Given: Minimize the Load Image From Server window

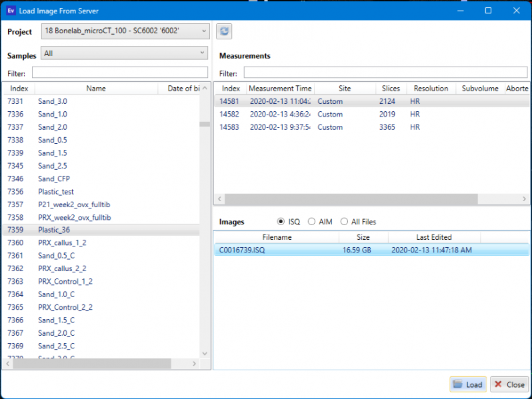Looking at the screenshot, I should 461,11.
